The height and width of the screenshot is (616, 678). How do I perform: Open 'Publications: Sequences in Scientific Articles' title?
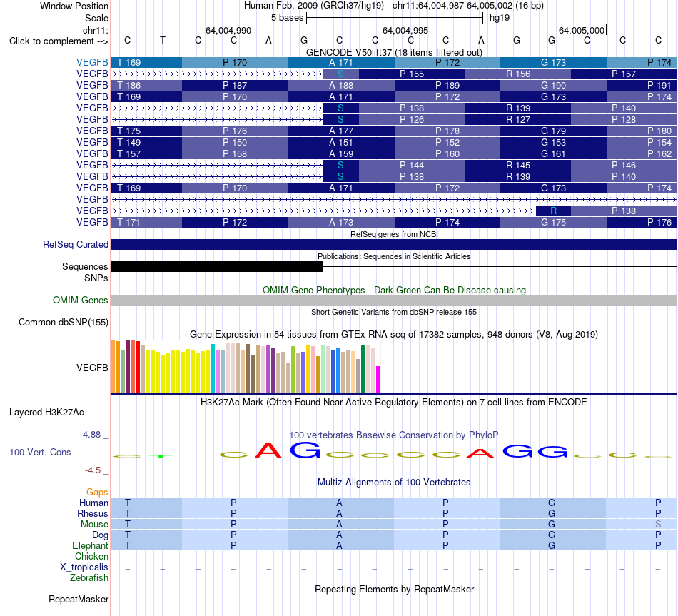coord(394,256)
